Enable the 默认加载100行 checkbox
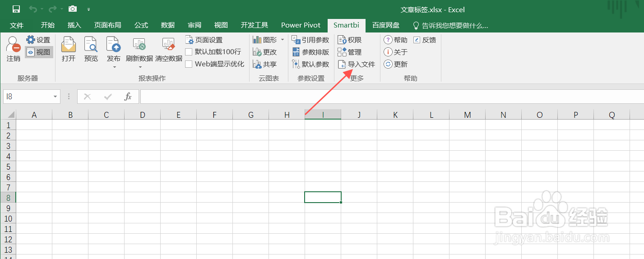 point(189,52)
